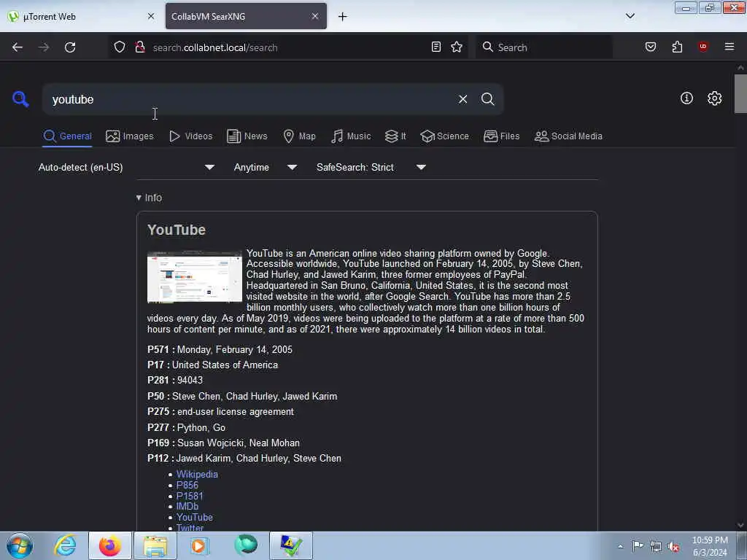The height and width of the screenshot is (560, 747).
Task: Open the P856 link
Action: click(187, 485)
